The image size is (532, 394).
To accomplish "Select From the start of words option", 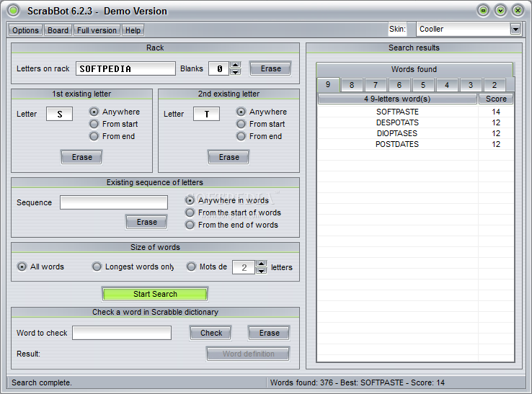I will pos(233,212).
